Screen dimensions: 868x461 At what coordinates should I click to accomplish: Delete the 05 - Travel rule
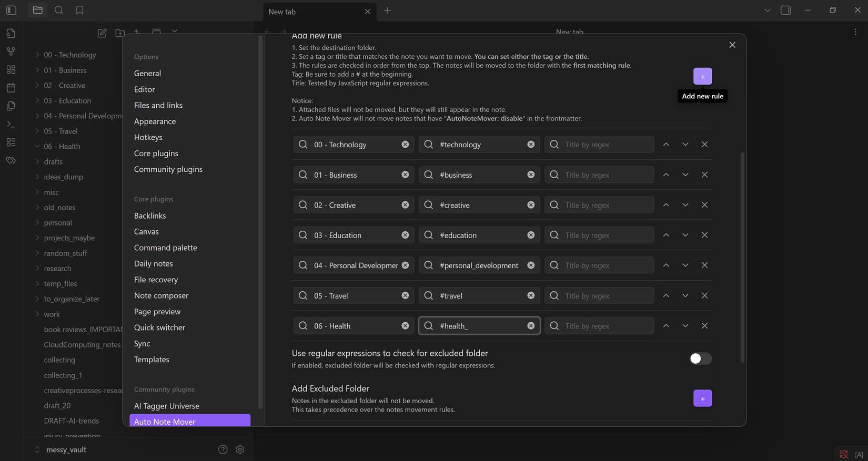point(704,295)
